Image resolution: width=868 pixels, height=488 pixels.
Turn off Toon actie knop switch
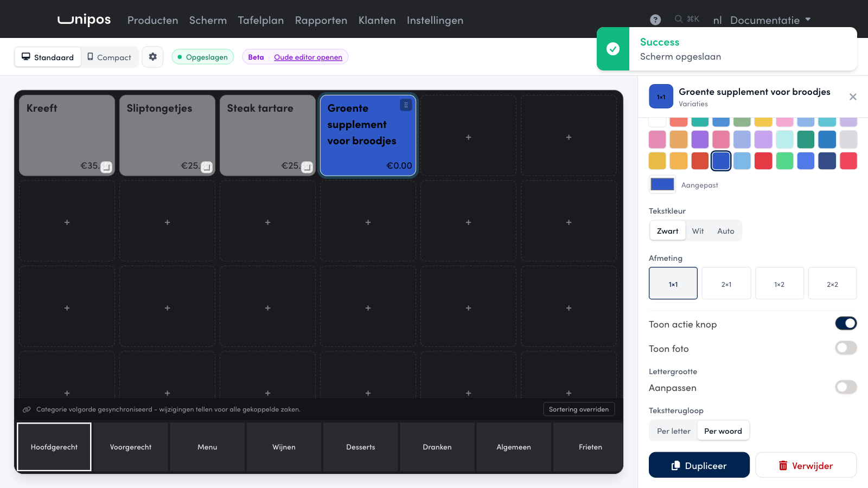click(846, 323)
